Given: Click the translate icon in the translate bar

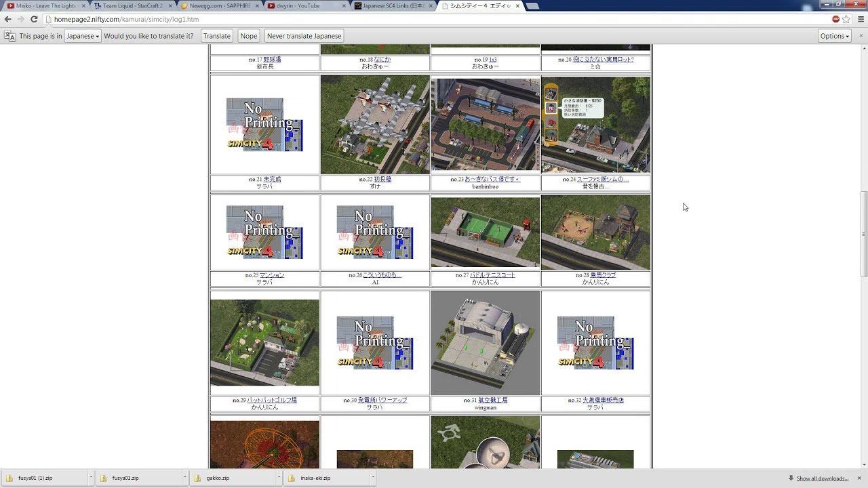Looking at the screenshot, I should pos(10,36).
